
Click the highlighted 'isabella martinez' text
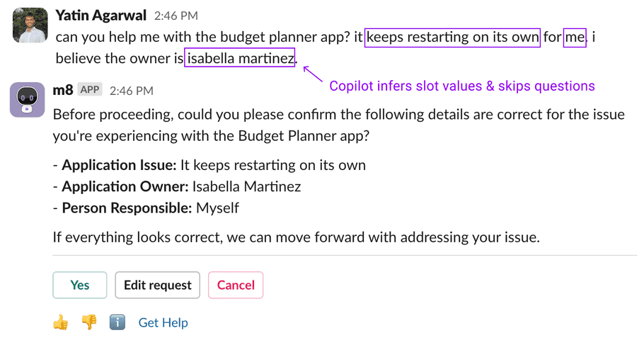coord(240,58)
